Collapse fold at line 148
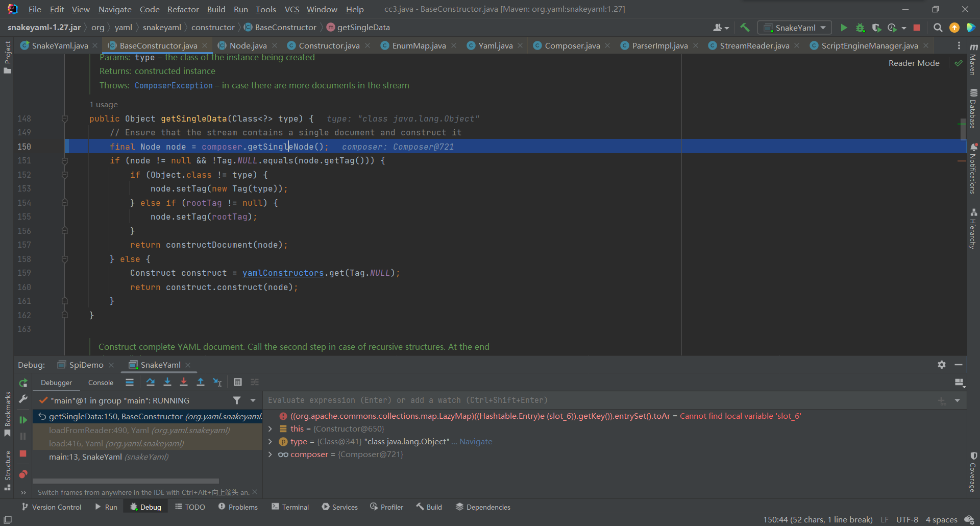This screenshot has height=526, width=980. click(x=65, y=118)
